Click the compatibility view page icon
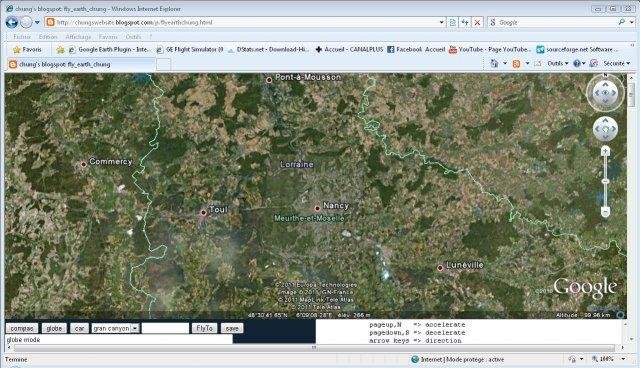This screenshot has height=368, width=640. coord(453,22)
